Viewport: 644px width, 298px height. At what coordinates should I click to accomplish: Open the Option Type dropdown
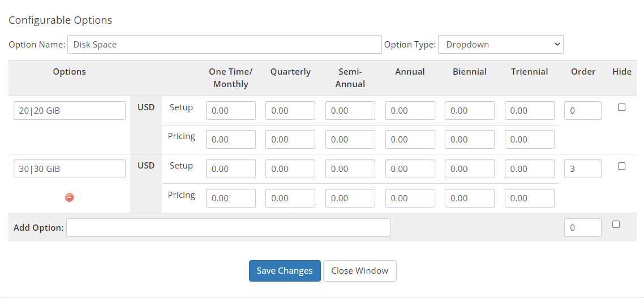[x=501, y=44]
